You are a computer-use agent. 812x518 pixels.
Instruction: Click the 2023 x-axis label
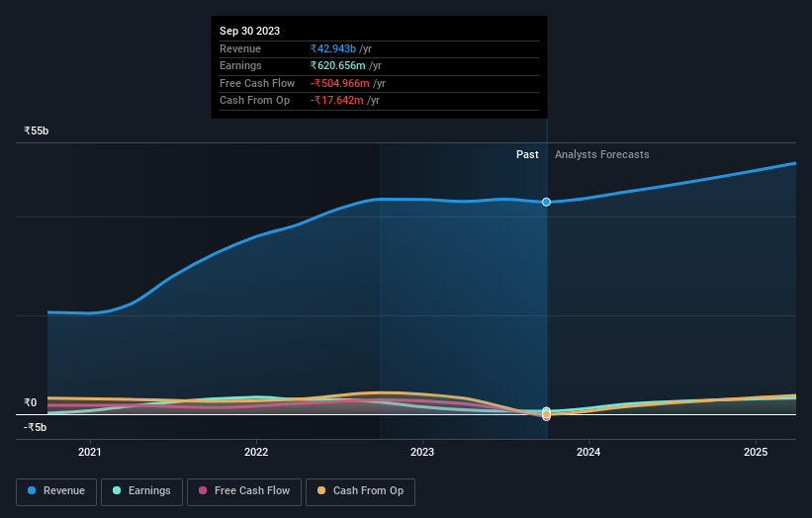[x=422, y=452]
